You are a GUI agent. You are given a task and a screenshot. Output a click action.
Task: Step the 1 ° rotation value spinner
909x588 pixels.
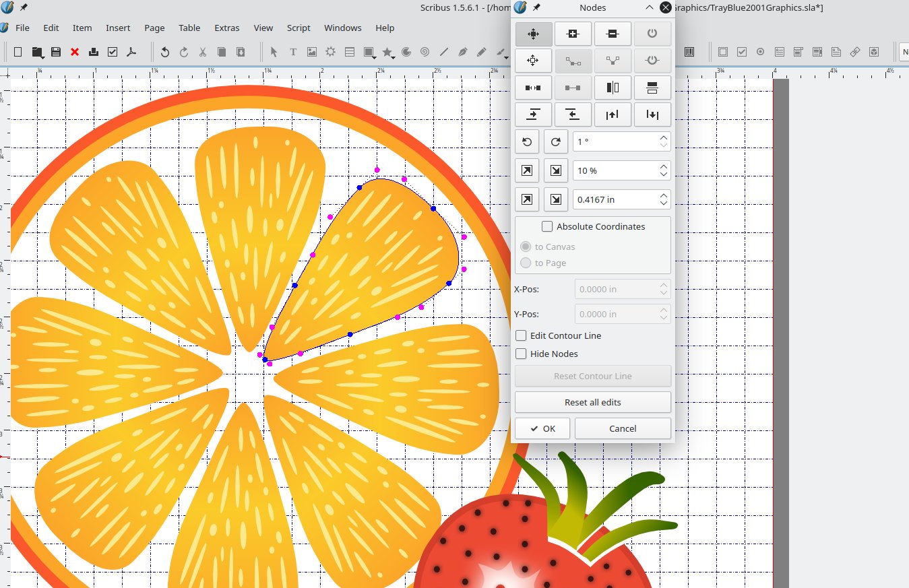pos(664,142)
